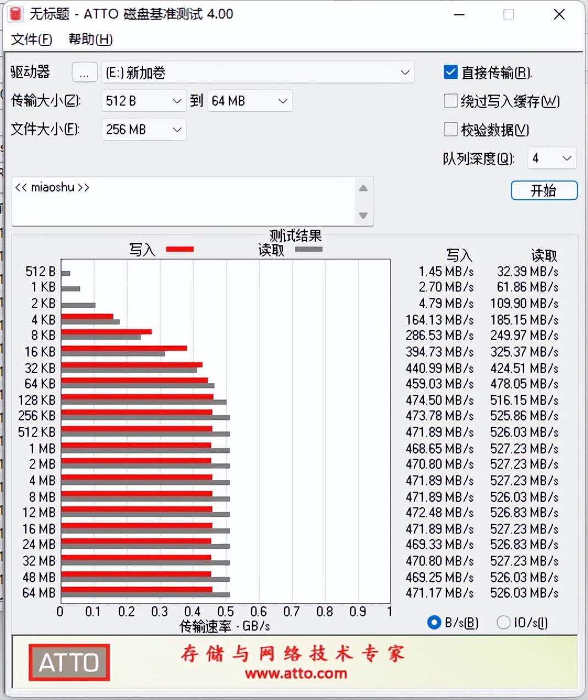The width and height of the screenshot is (588, 700).
Task: Click the description scrollbar up arrow
Action: click(x=363, y=188)
